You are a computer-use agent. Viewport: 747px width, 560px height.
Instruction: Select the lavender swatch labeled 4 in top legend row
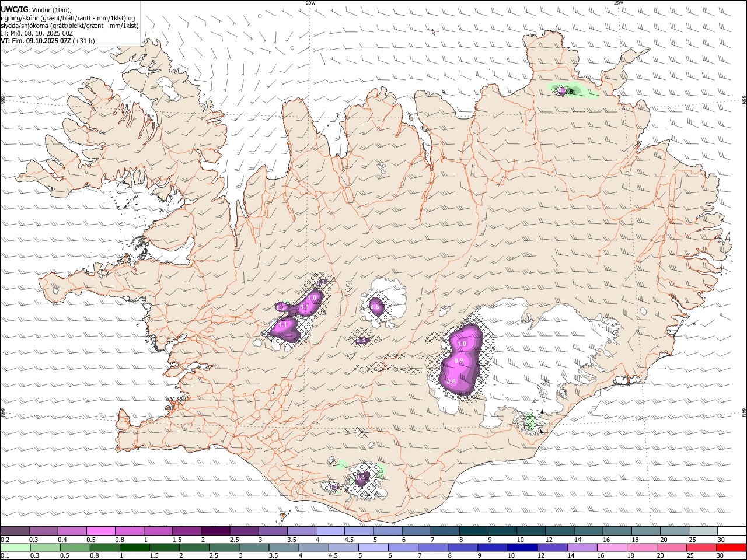click(x=330, y=531)
